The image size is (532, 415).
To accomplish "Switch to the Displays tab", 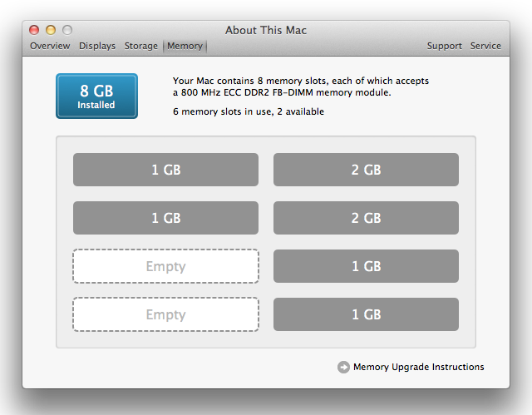I will [x=97, y=46].
